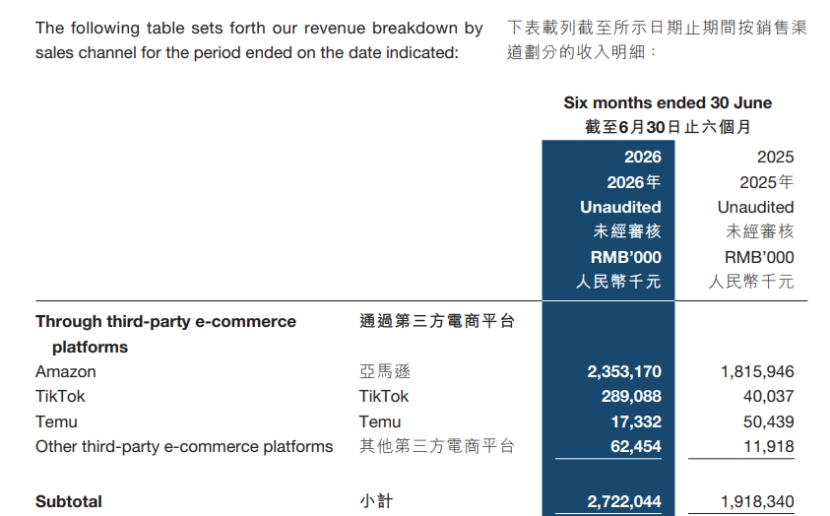Click the Temu label in the Chinese column
The height and width of the screenshot is (516, 830).
tap(380, 422)
